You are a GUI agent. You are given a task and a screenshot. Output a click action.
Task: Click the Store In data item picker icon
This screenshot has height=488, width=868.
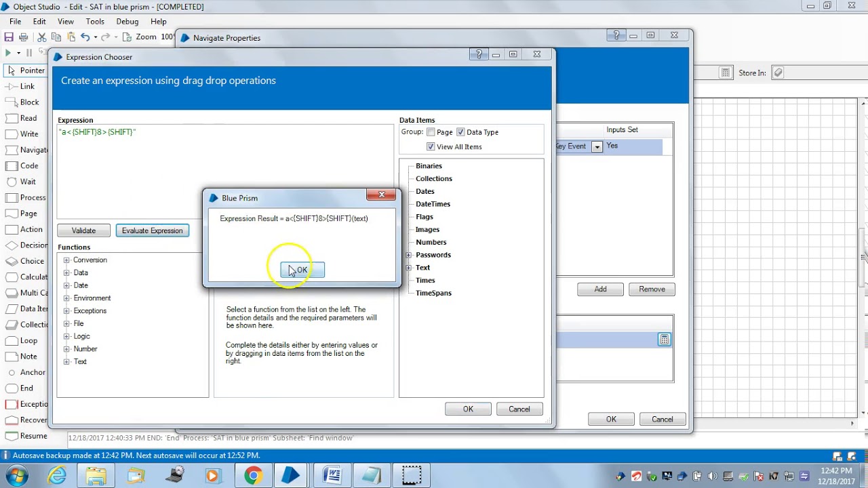click(x=778, y=73)
